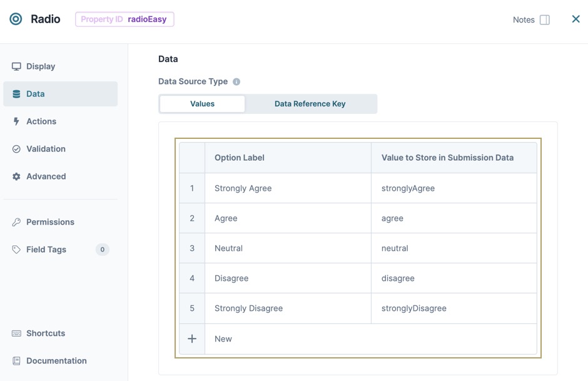Click the Permissions key icon

click(x=16, y=222)
